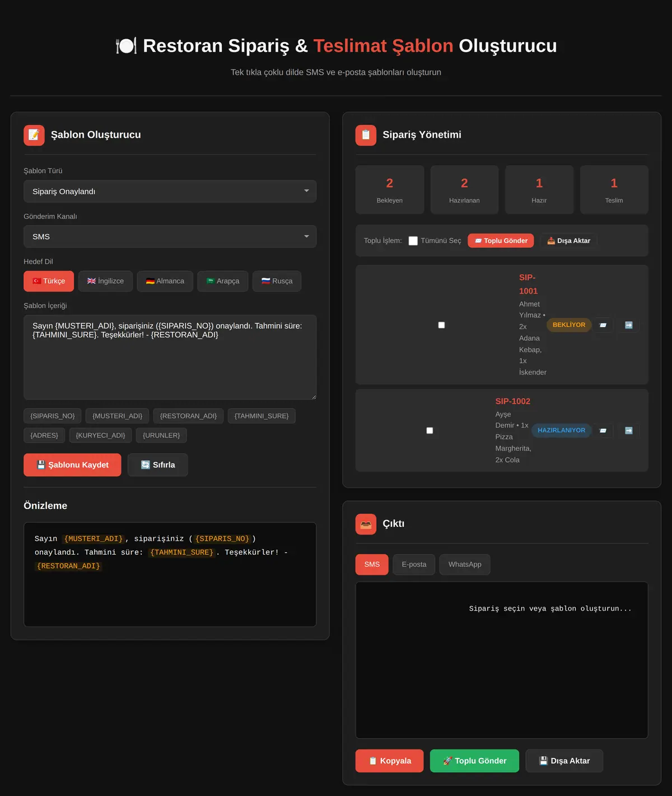Click Toplu Gönder beside Tümünü Seç
Image resolution: width=672 pixels, height=796 pixels.
tap(501, 241)
